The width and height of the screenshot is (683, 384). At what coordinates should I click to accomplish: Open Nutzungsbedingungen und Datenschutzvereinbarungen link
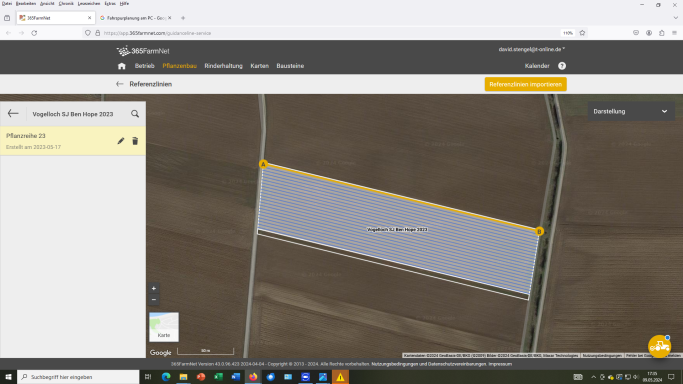[x=429, y=364]
